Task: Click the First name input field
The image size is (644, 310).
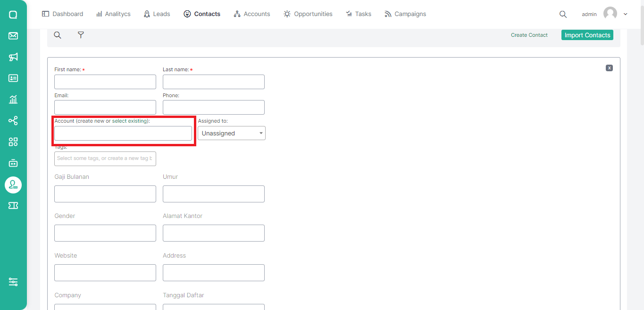Action: point(105,82)
